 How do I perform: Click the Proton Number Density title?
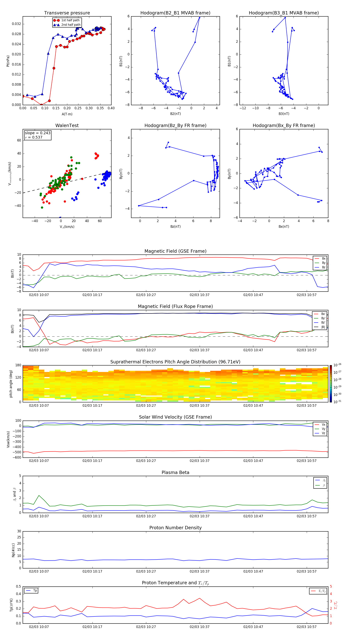[x=175, y=528]
